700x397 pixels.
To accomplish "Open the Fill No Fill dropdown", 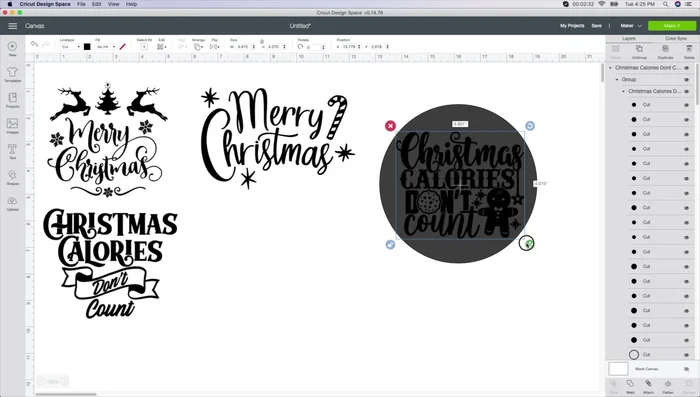I will (106, 46).
